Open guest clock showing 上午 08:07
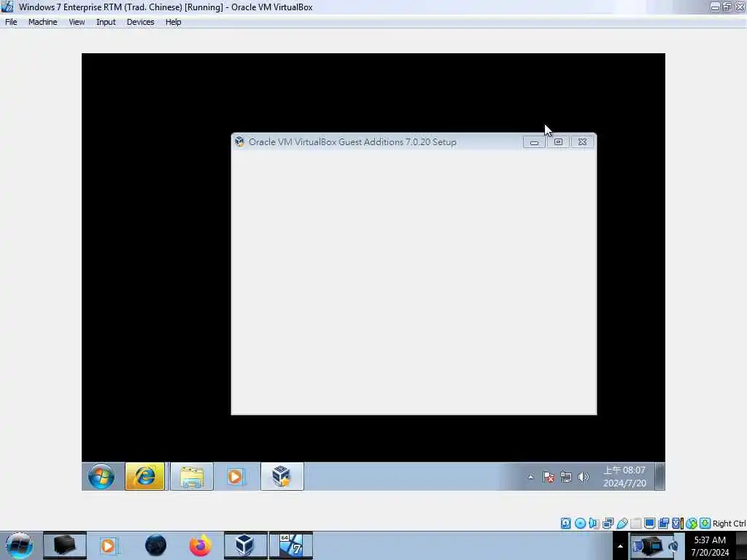The height and width of the screenshot is (560, 747). pos(624,477)
